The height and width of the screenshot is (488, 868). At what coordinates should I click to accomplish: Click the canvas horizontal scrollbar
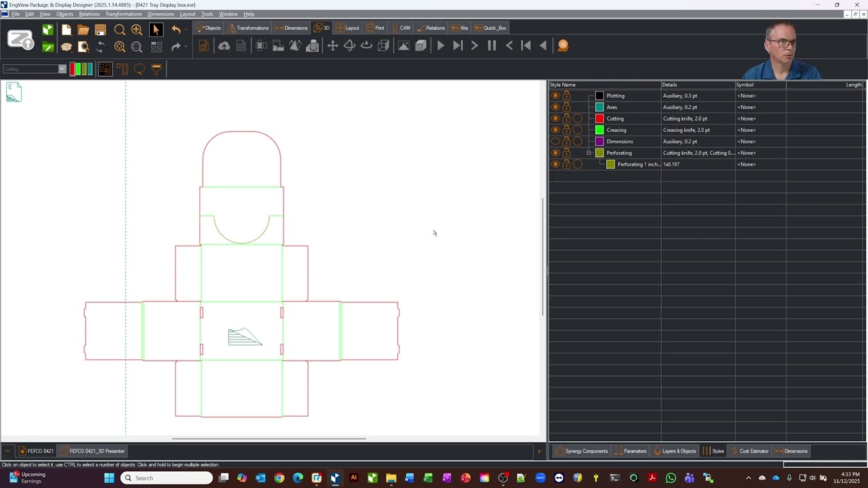coord(269,439)
